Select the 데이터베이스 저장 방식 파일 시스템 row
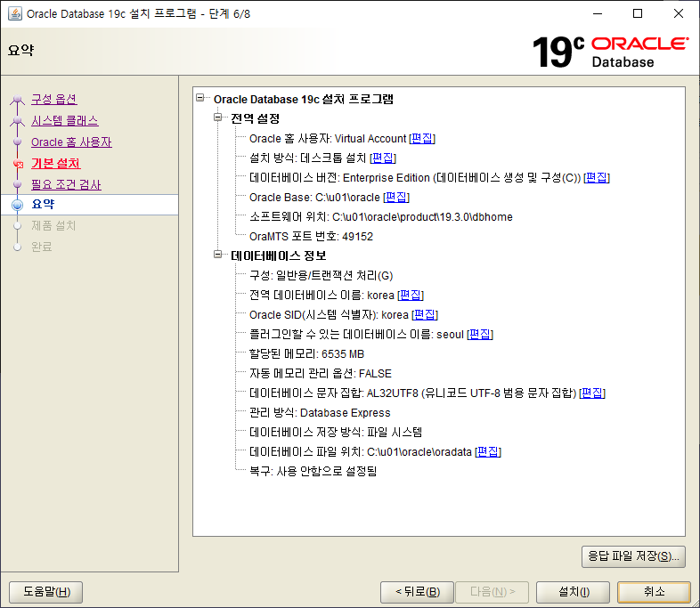The height and width of the screenshot is (608, 700). point(336,433)
